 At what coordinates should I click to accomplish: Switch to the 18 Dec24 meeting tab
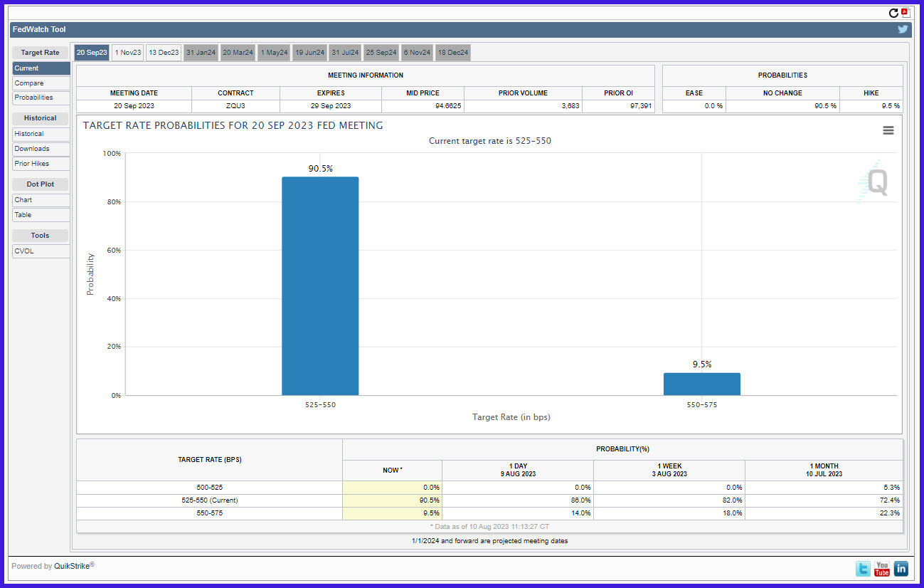tap(453, 53)
